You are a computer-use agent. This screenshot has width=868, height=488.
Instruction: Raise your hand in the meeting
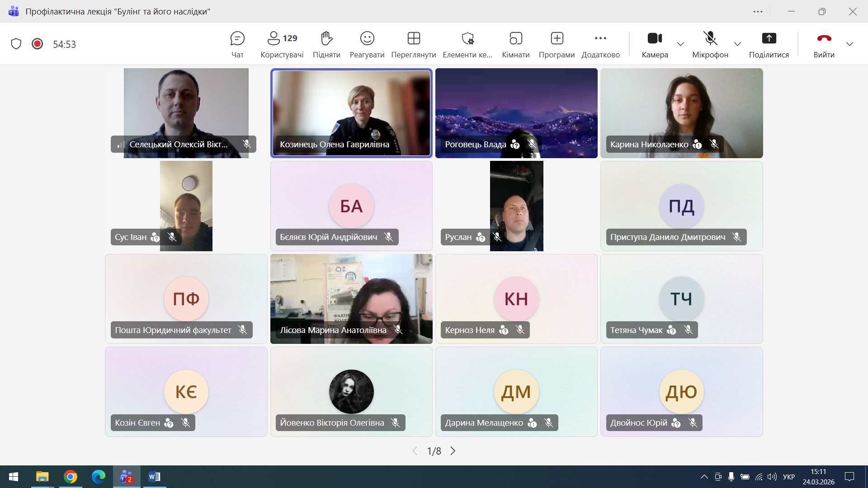(x=326, y=44)
